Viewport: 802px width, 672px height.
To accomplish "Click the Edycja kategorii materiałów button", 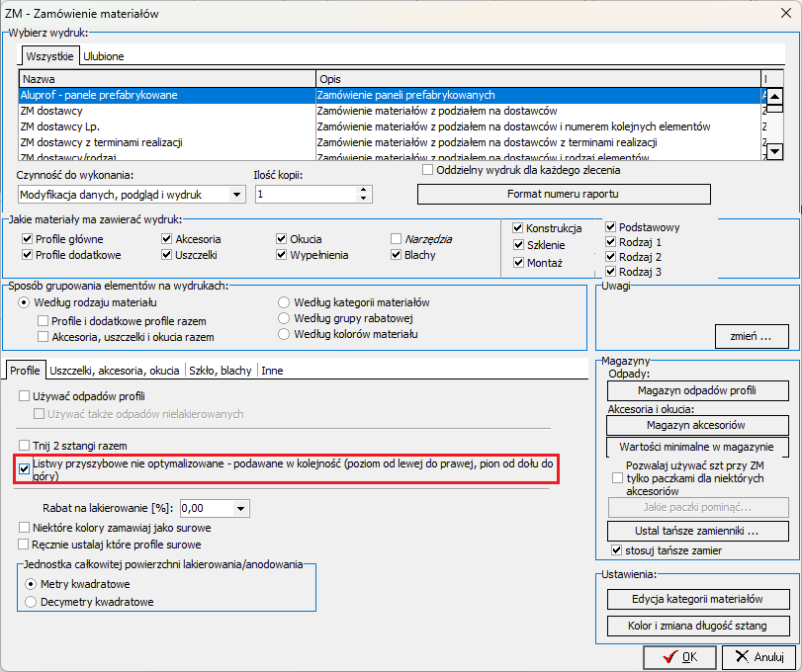I will 697,600.
